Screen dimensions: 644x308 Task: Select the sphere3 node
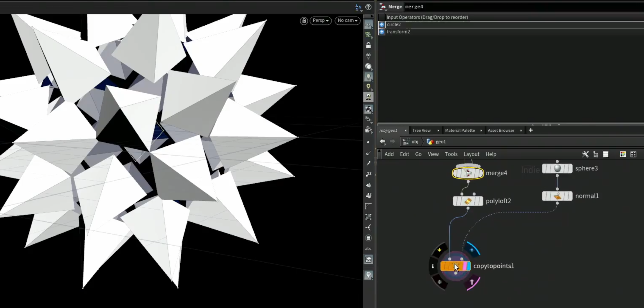click(557, 169)
